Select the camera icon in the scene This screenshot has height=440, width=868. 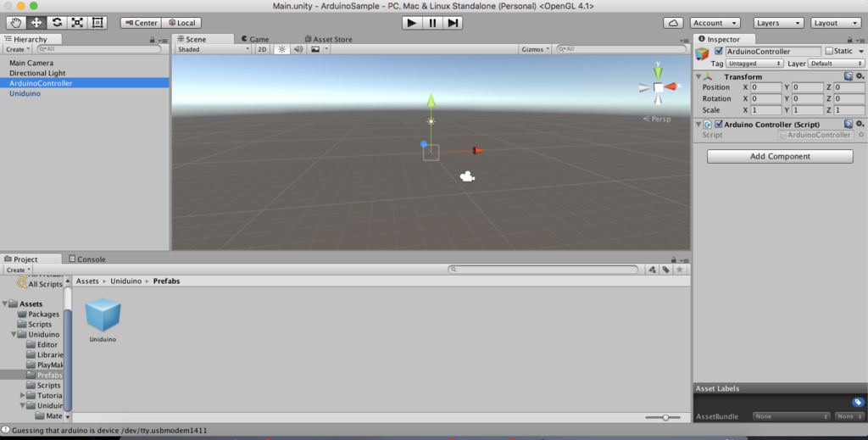click(467, 176)
